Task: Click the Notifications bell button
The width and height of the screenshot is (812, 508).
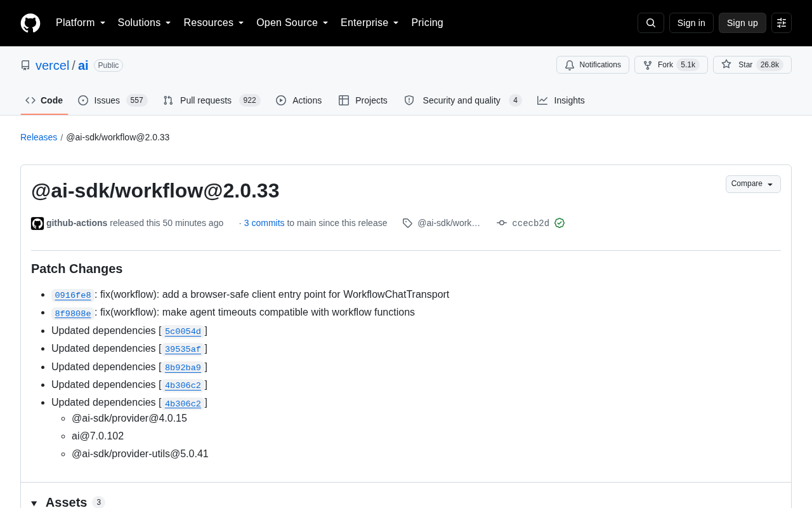Action: [x=593, y=65]
